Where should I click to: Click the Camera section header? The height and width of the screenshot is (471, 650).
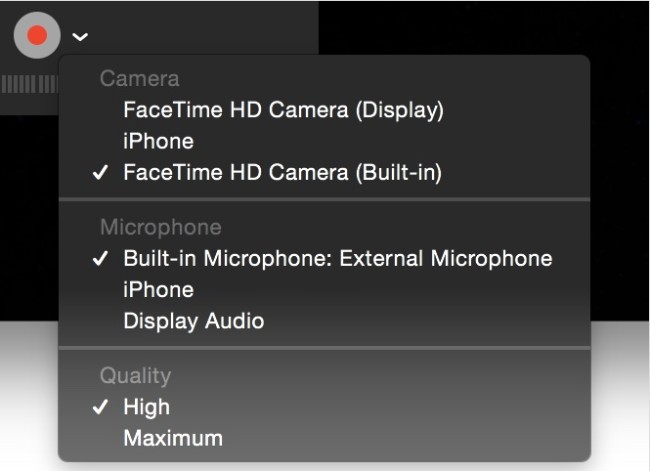[x=140, y=79]
